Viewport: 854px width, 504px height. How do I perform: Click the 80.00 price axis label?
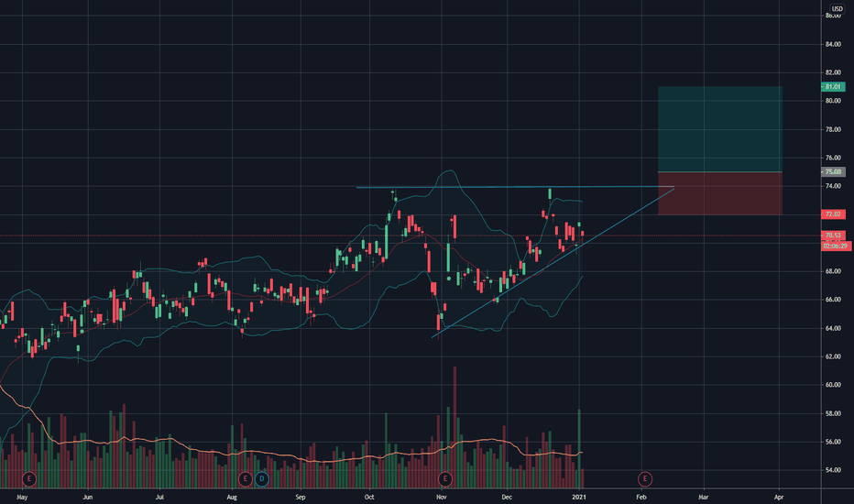pyautogui.click(x=833, y=101)
